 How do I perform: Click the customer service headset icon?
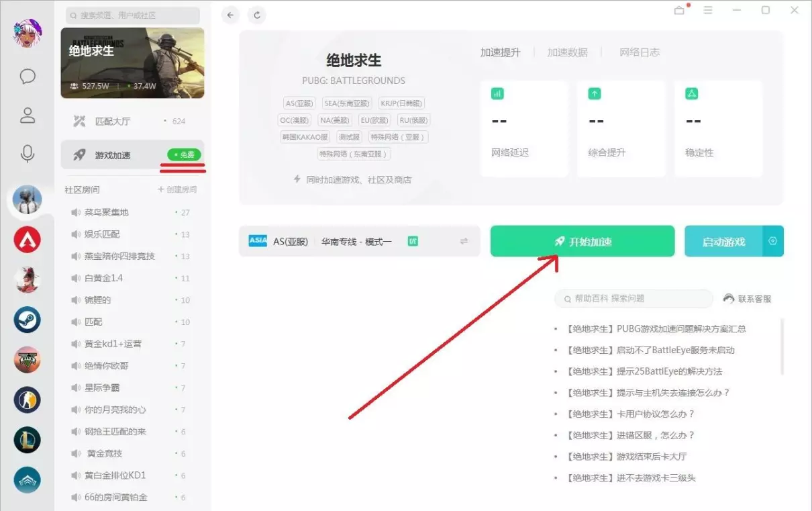pyautogui.click(x=729, y=299)
